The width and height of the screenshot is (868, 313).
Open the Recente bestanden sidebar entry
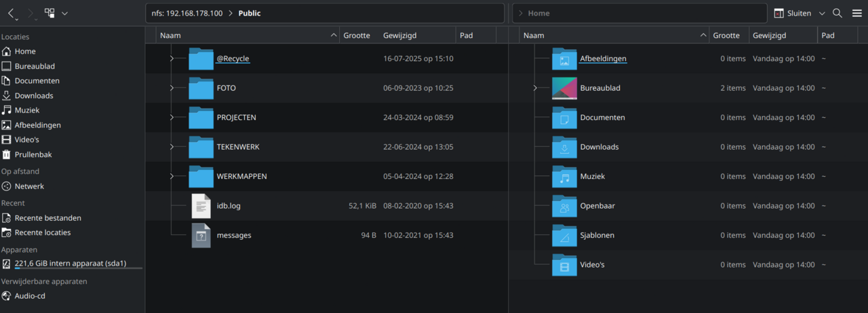pyautogui.click(x=47, y=218)
